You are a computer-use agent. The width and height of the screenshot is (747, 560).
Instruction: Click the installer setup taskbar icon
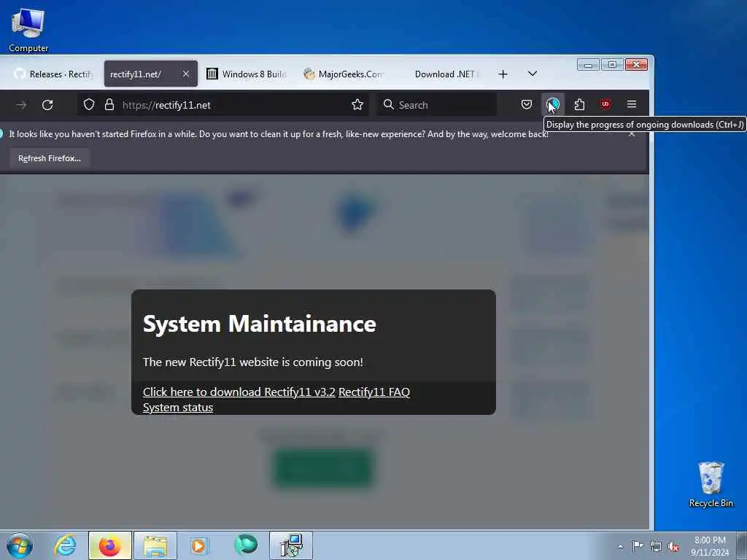(291, 545)
